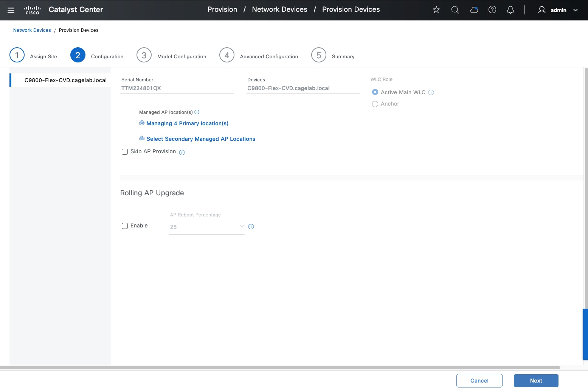Screen dimensions: 588x389
Task: Open the admin user account dropdown
Action: (558, 10)
